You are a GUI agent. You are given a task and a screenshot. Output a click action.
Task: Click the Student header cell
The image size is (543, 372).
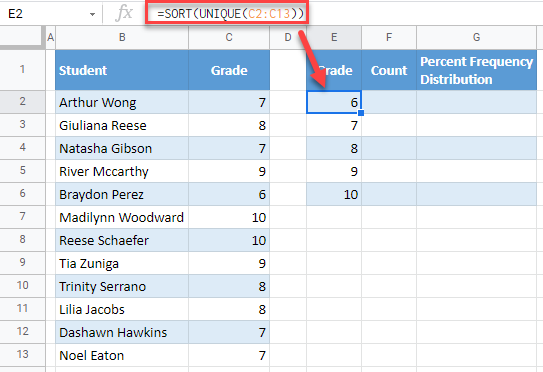(x=122, y=70)
